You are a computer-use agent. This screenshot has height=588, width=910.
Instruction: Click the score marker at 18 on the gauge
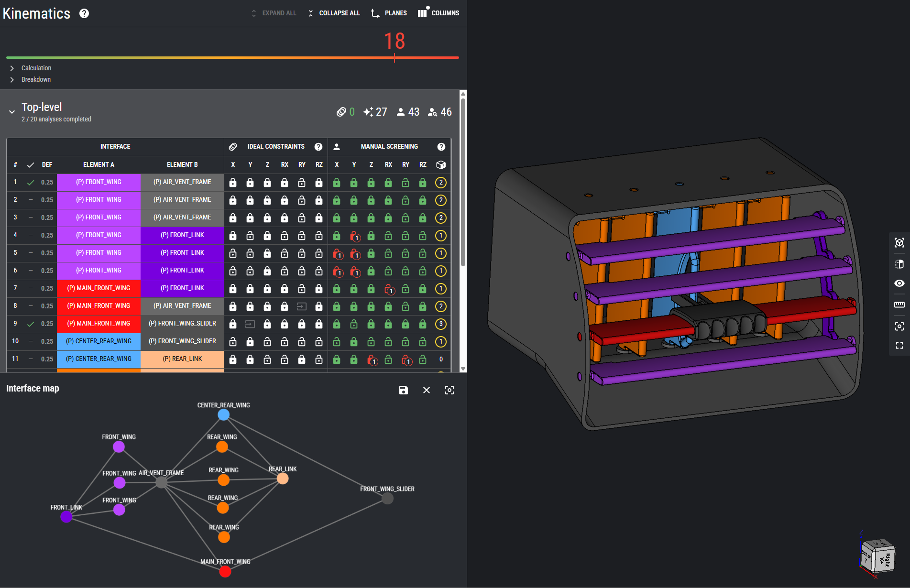coord(395,57)
